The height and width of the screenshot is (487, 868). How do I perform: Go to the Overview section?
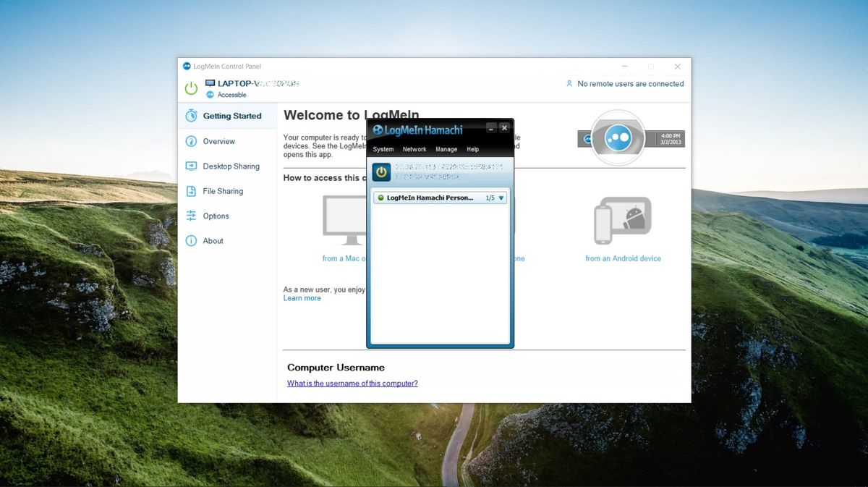pyautogui.click(x=218, y=141)
